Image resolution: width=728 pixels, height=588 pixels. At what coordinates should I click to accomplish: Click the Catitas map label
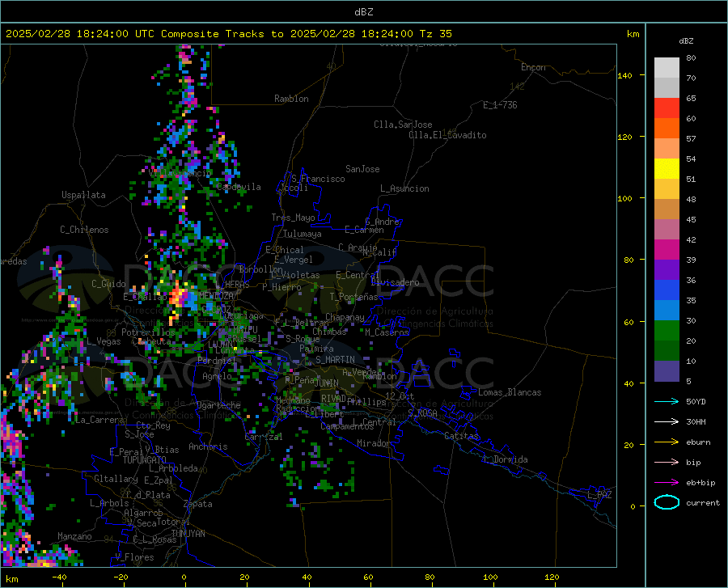462,436
